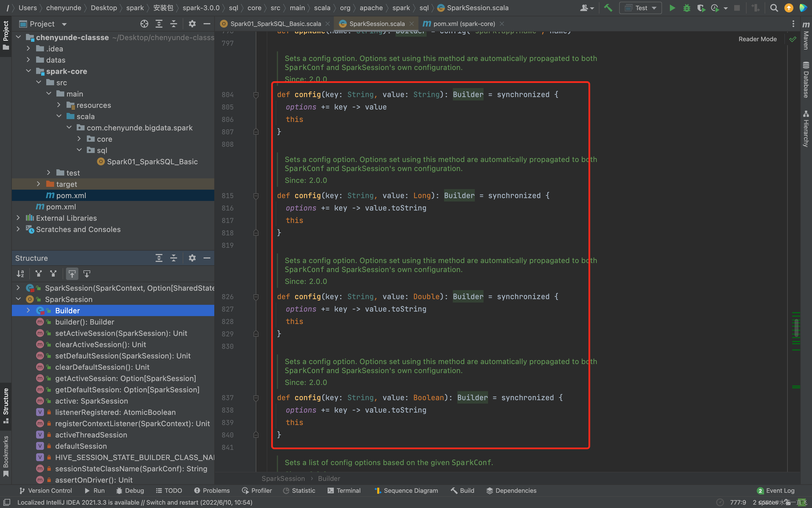Open editor tabs more-options kebab icon
The image size is (812, 508).
point(793,24)
